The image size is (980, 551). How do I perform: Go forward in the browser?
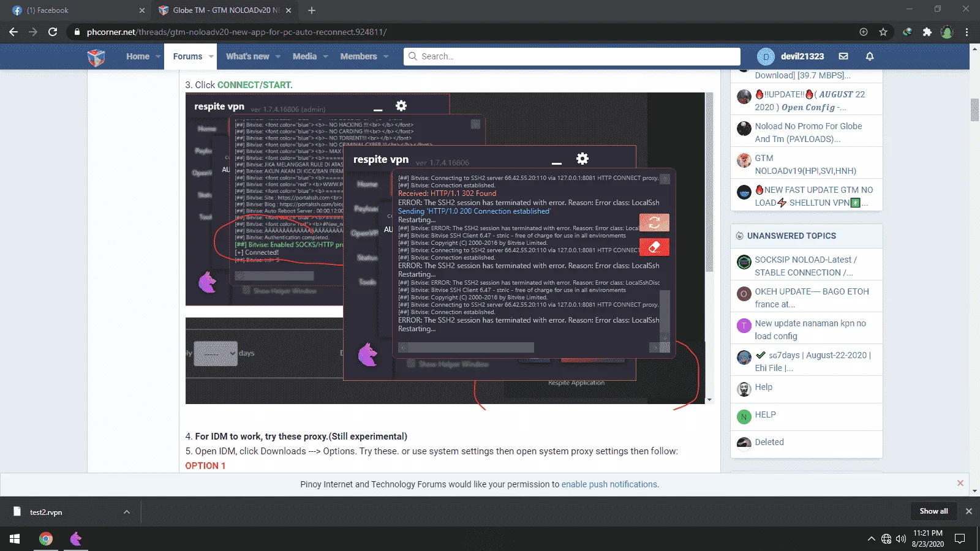[33, 32]
